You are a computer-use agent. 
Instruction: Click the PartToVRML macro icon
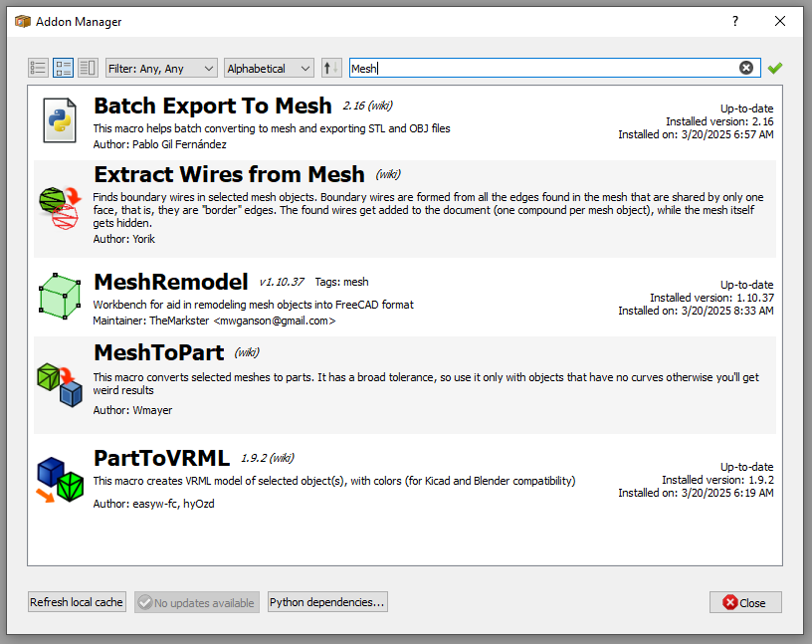(59, 480)
